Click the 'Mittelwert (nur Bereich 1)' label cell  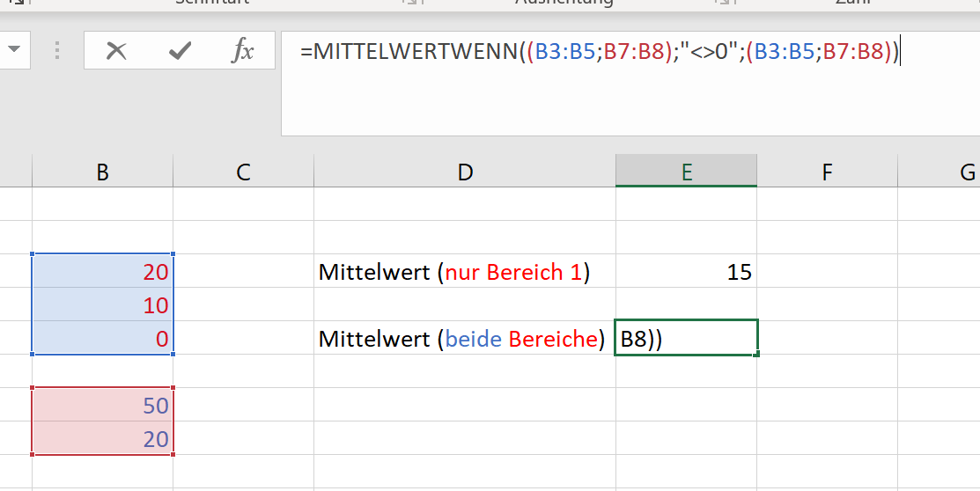coord(454,272)
